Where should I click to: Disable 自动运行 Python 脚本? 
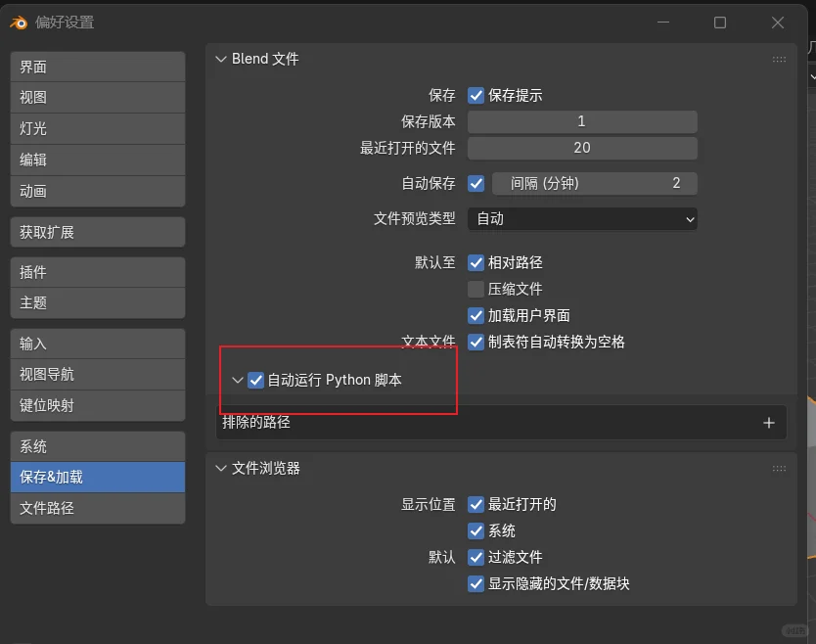click(256, 380)
